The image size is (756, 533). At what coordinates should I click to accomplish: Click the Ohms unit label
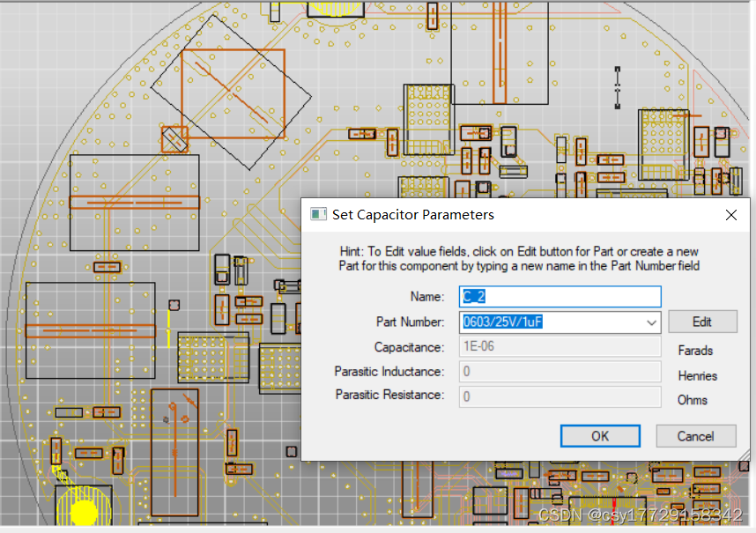tap(693, 400)
